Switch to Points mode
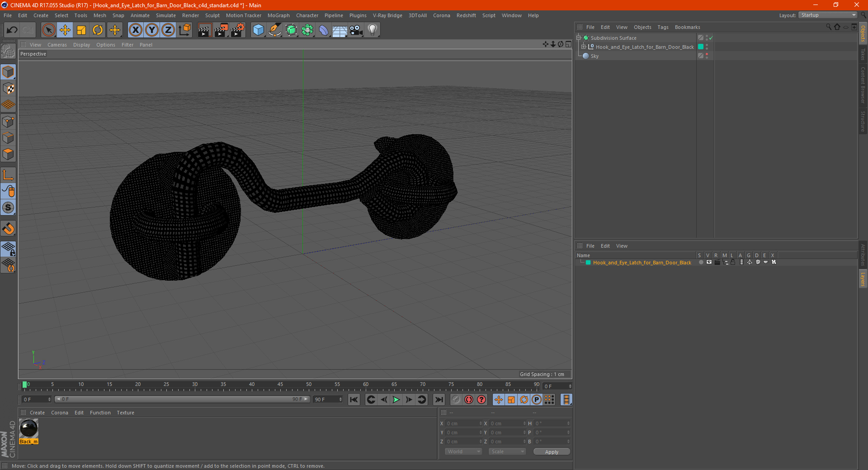This screenshot has height=470, width=868. point(9,121)
